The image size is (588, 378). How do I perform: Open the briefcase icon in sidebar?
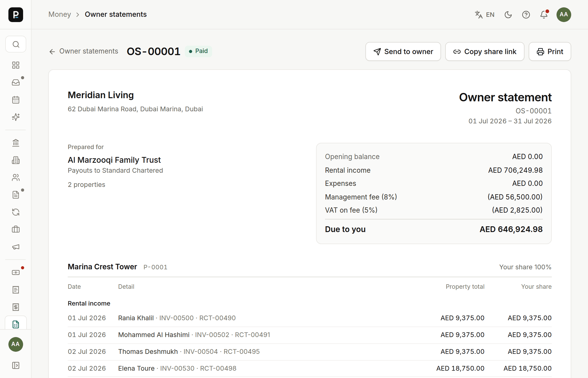16,229
